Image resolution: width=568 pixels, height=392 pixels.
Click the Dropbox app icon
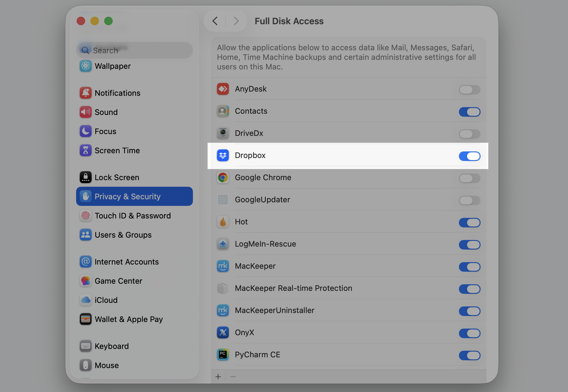point(223,155)
